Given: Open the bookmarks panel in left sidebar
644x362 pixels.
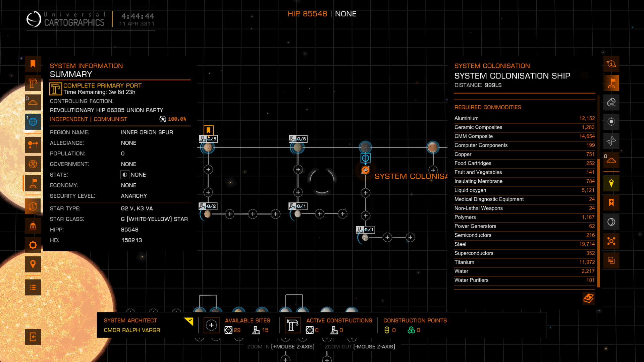Looking at the screenshot, I should (33, 64).
